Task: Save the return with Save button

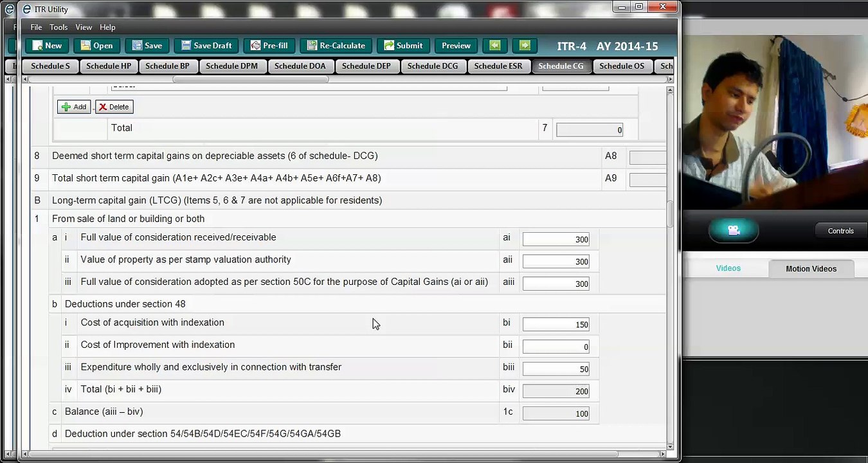Action: [x=147, y=46]
